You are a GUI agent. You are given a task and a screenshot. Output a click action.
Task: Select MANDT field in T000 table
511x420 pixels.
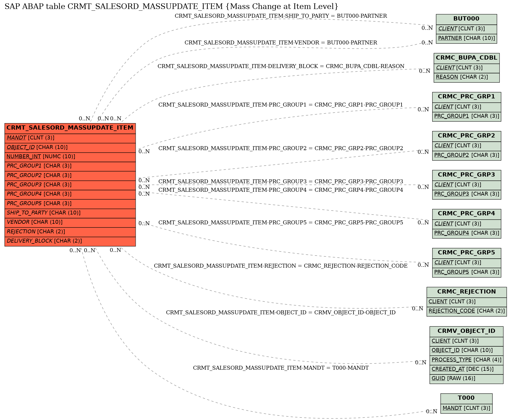(x=466, y=408)
